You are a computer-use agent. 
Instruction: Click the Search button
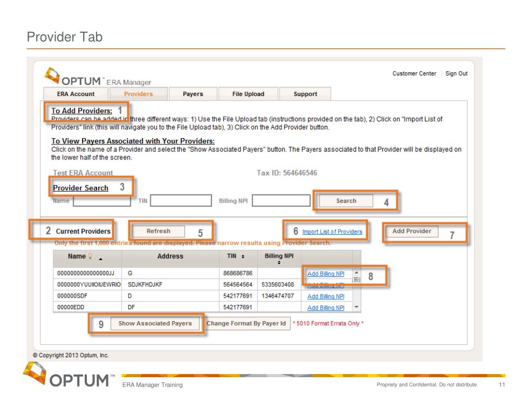(346, 201)
